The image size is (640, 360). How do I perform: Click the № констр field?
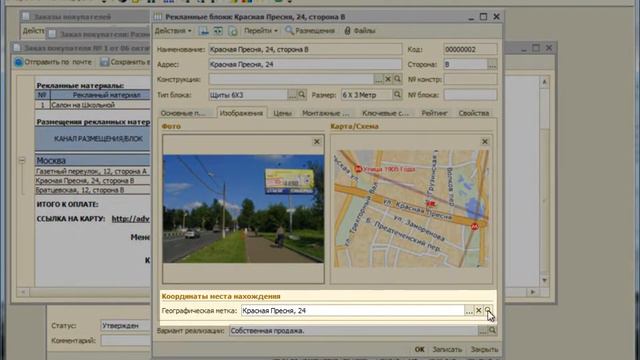(x=470, y=79)
